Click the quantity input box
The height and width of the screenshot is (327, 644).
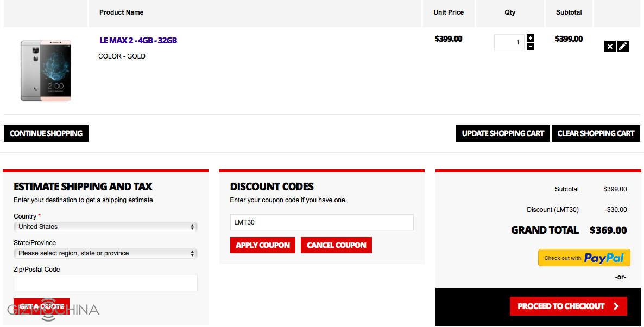(509, 42)
